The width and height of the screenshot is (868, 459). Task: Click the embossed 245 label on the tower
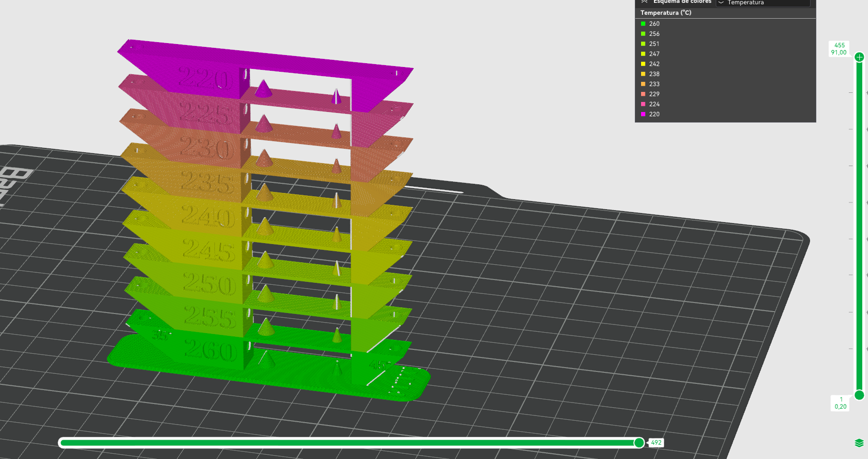pyautogui.click(x=209, y=250)
